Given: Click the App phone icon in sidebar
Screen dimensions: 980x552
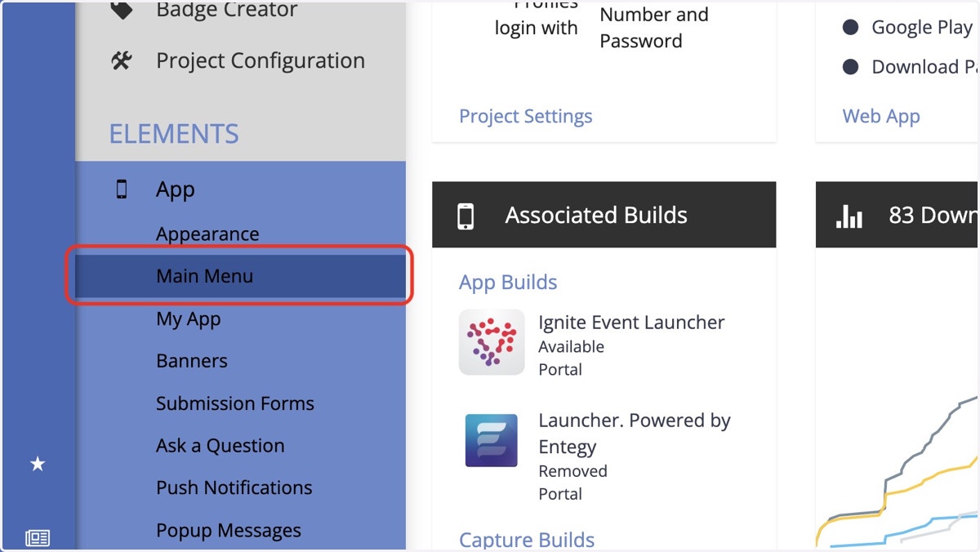Looking at the screenshot, I should point(122,189).
